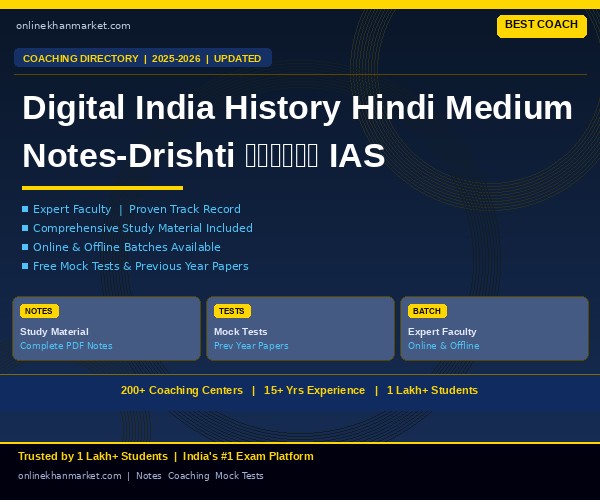The image size is (600, 500).
Task: Click '200+ Coaching Centers' stat
Action: 182,391
